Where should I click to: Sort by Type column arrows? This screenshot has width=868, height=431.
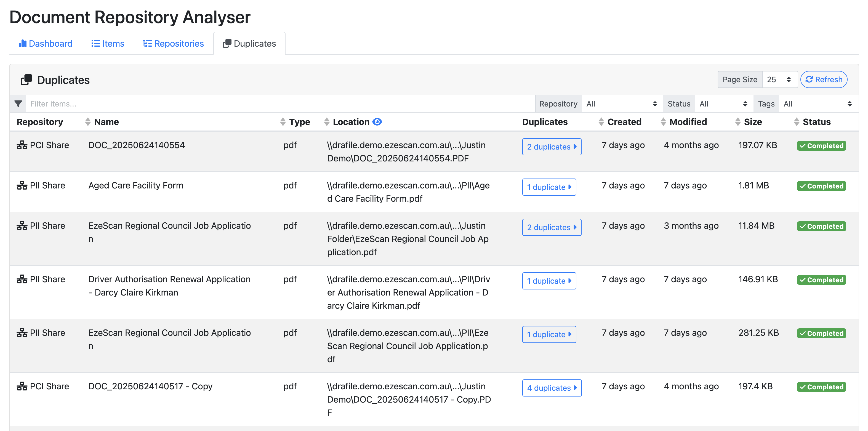(283, 122)
